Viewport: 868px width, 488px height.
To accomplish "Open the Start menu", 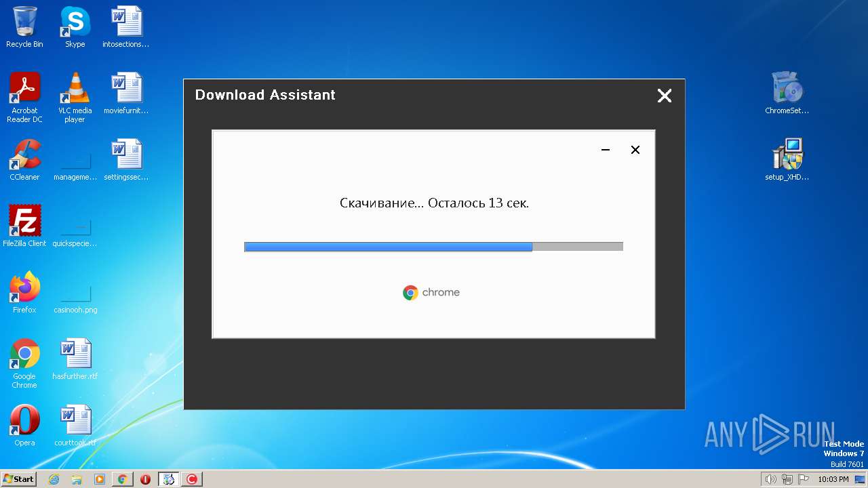I will [19, 479].
